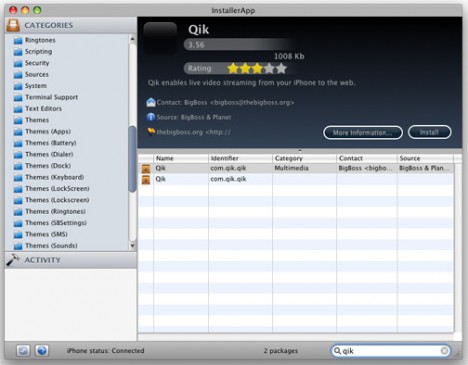Click the More Information button

(x=363, y=133)
